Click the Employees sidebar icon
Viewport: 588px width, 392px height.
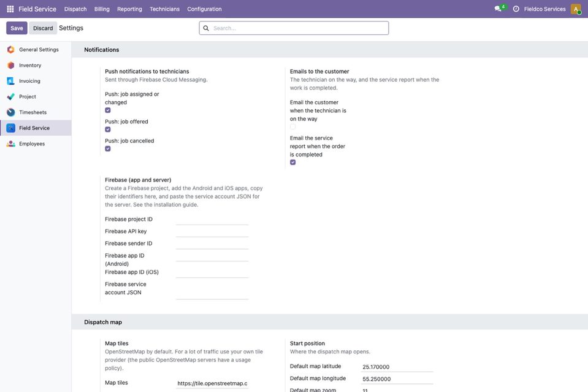tap(11, 144)
